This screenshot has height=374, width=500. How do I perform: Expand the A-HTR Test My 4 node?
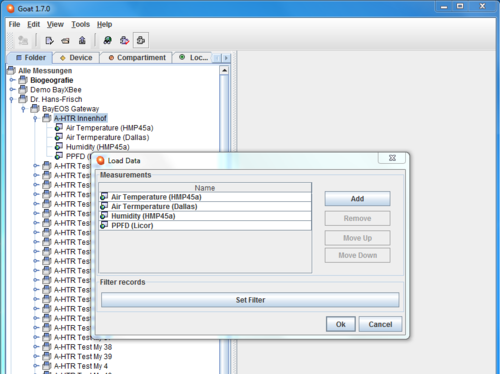coord(36,366)
